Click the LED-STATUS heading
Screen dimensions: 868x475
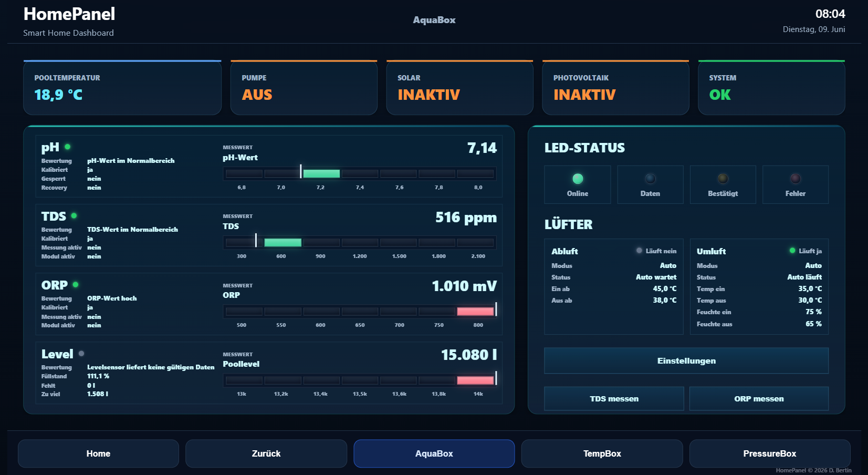584,148
